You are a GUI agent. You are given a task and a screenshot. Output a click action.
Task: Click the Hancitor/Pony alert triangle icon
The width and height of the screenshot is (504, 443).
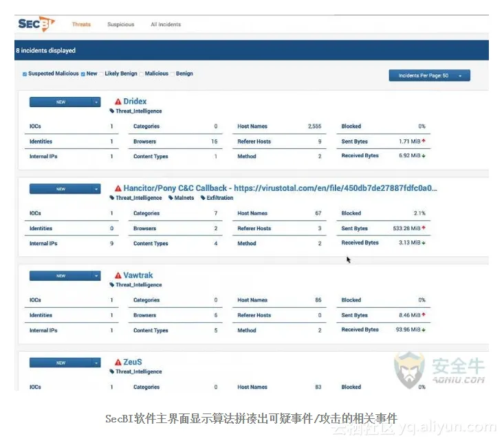[x=118, y=188]
